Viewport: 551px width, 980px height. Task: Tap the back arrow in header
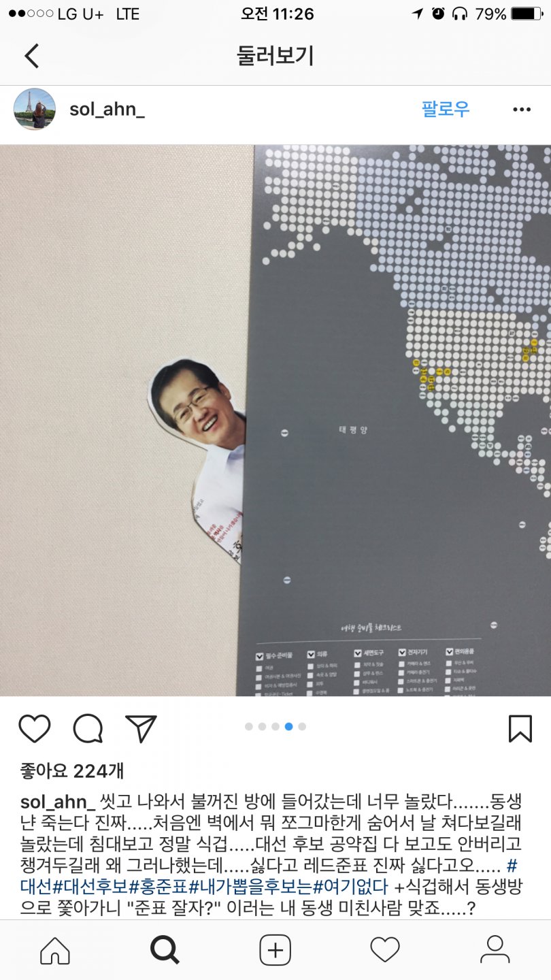tap(31, 55)
